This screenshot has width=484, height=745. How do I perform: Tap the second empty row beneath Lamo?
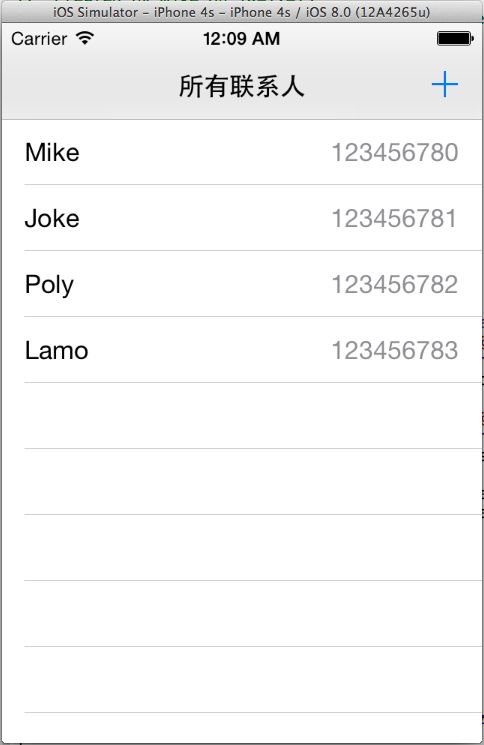tap(242, 482)
